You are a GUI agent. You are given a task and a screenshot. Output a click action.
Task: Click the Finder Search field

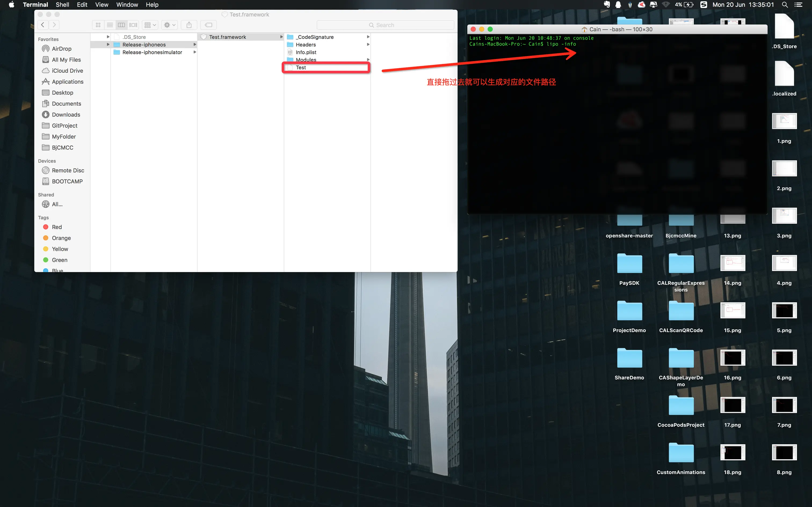(385, 25)
